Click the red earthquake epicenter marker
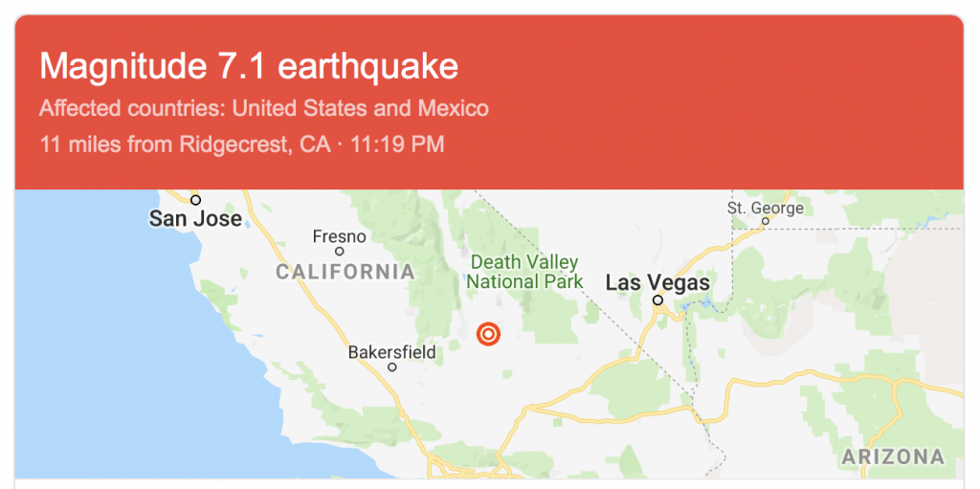 [488, 334]
